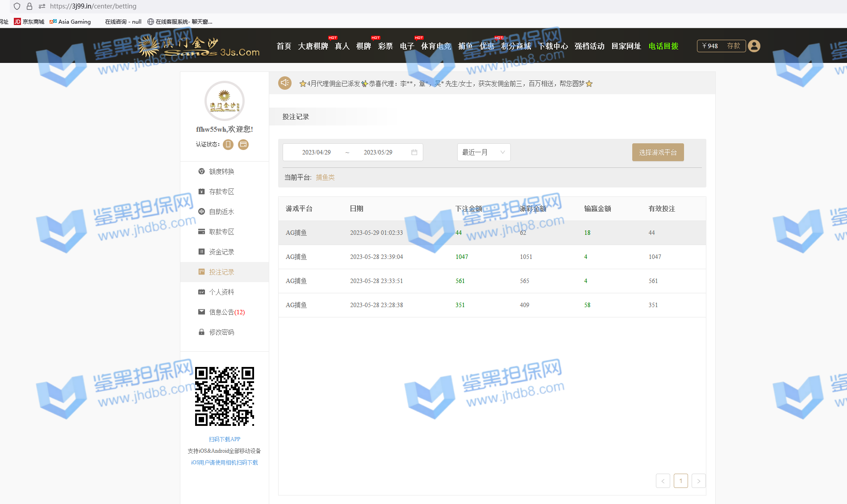
Task: Go to 体育电竞 in top navigation
Action: (436, 46)
